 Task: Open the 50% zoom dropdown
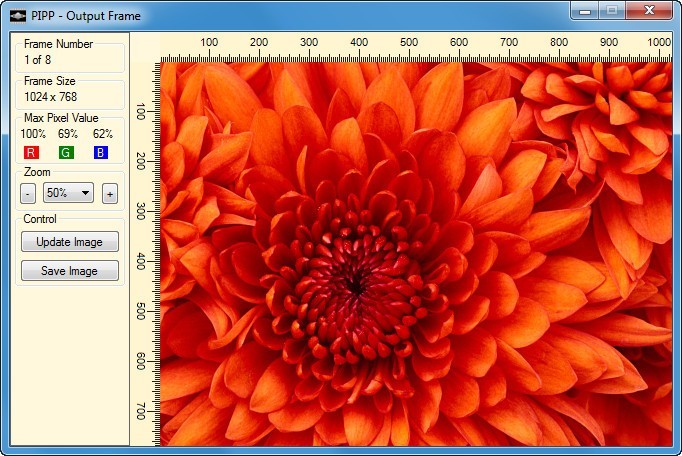(68, 192)
